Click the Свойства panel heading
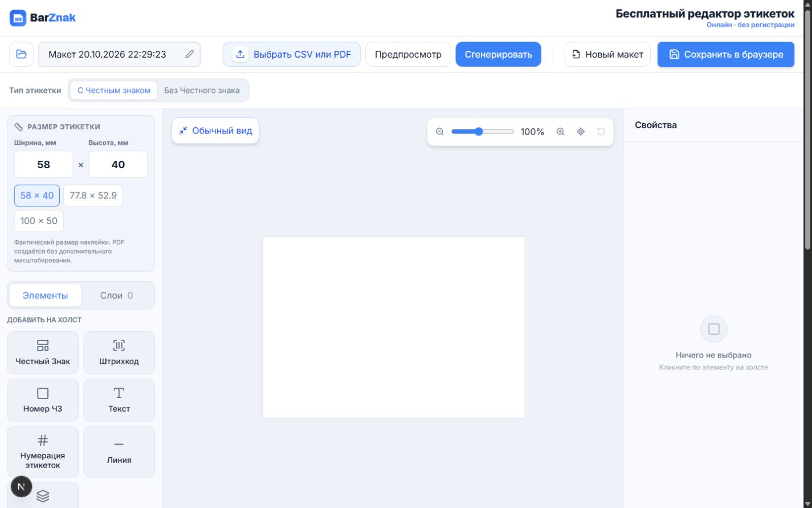 (656, 125)
